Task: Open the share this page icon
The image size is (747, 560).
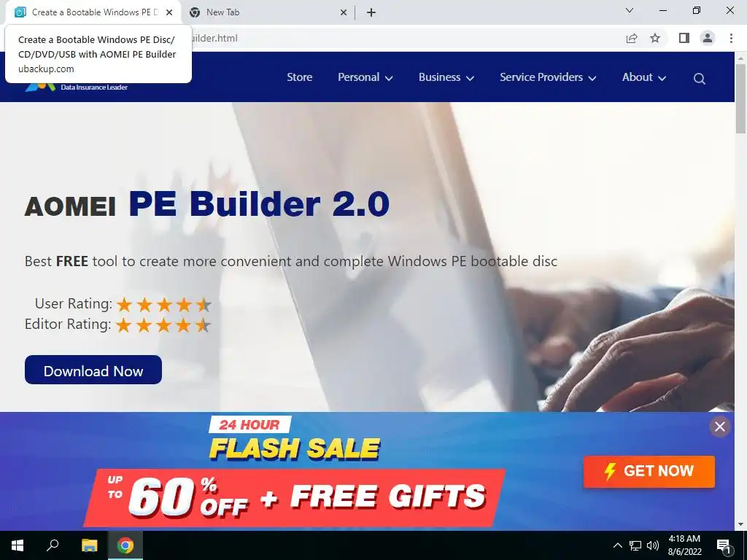Action: [632, 38]
